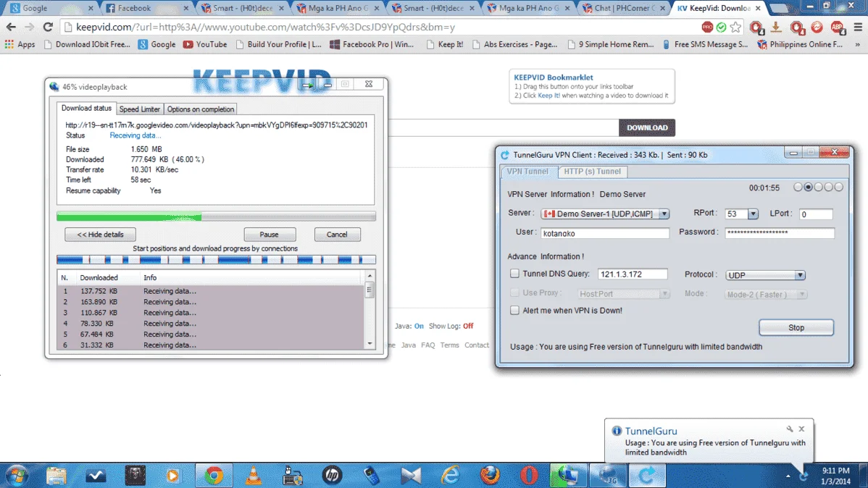Viewport: 868px width, 488px height.
Task: Click the connections download progress strip
Action: point(216,259)
